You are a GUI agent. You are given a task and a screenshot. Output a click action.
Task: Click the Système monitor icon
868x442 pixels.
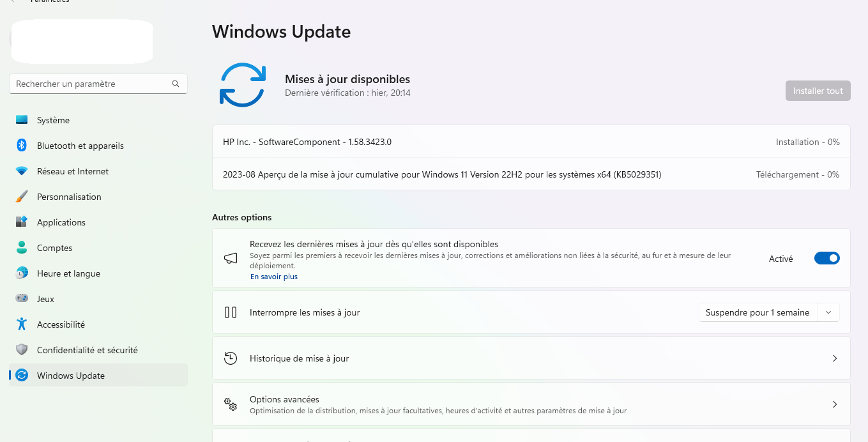pos(22,120)
